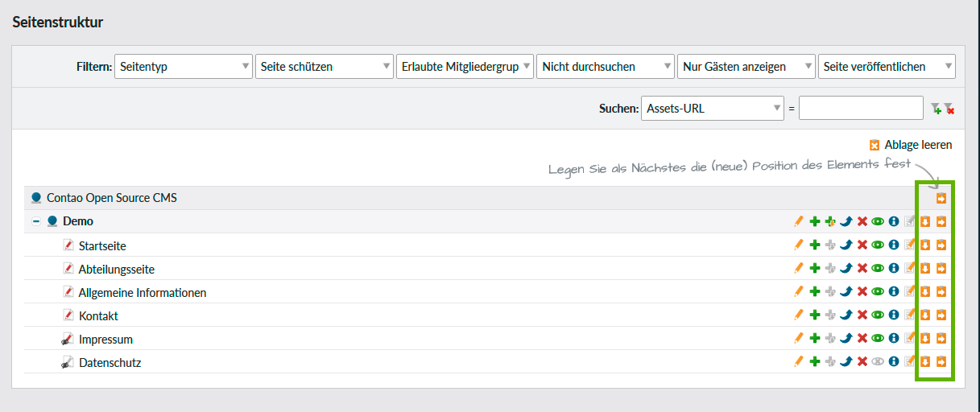Click blue move arrow for Kontakt
The image size is (980, 412).
(846, 315)
